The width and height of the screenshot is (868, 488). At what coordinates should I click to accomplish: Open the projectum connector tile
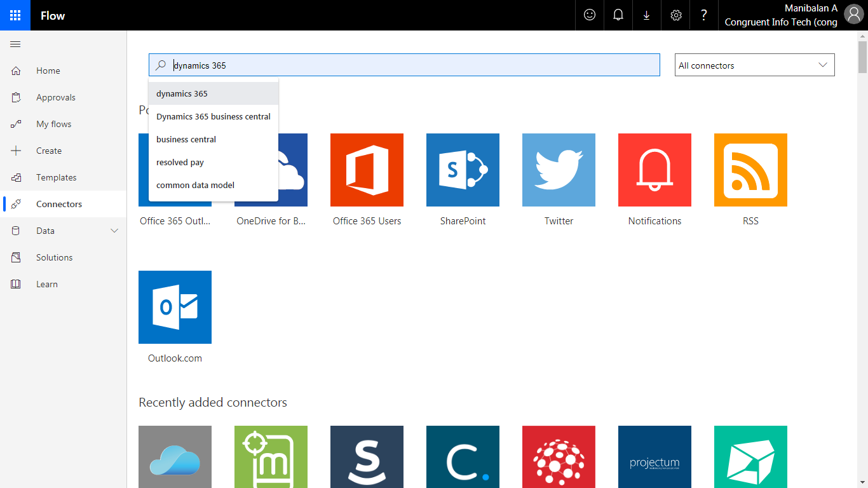click(x=654, y=457)
